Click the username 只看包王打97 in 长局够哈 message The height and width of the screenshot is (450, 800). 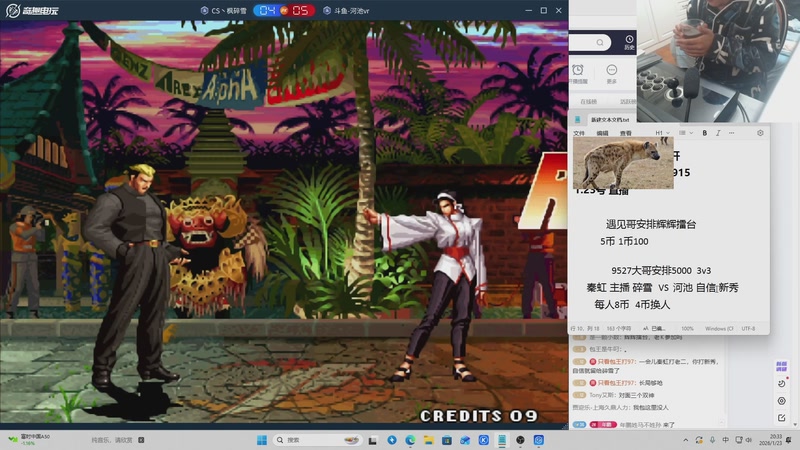coord(616,383)
